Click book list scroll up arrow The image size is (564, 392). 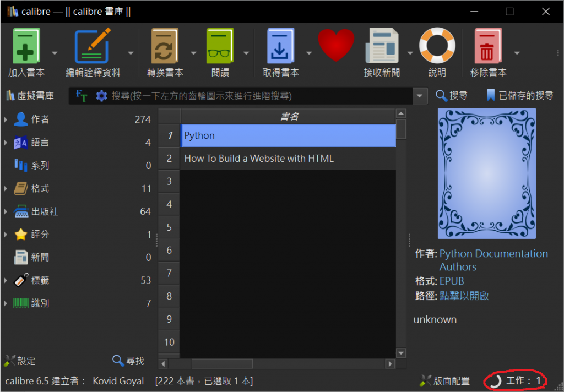tap(401, 113)
